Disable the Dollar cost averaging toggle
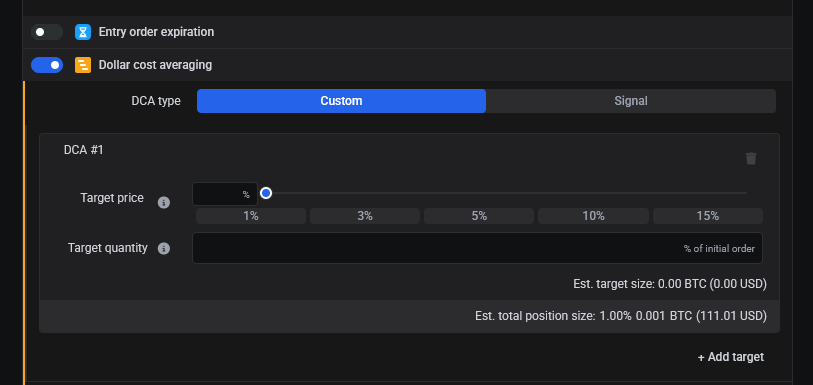 (47, 65)
